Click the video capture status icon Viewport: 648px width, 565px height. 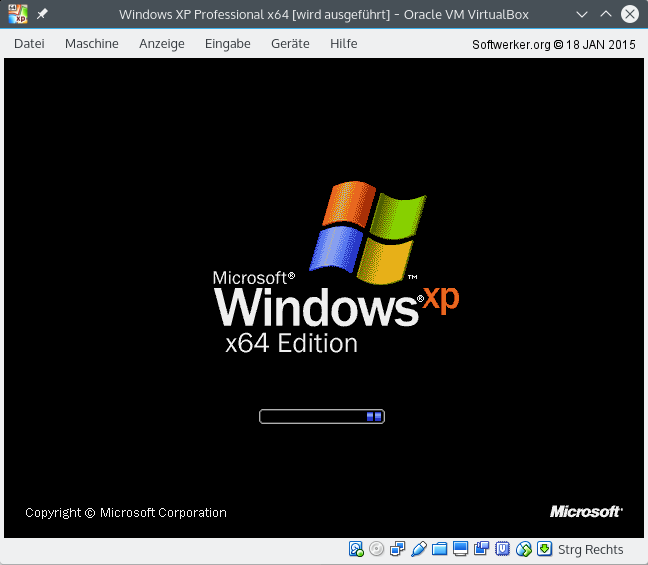[482, 549]
